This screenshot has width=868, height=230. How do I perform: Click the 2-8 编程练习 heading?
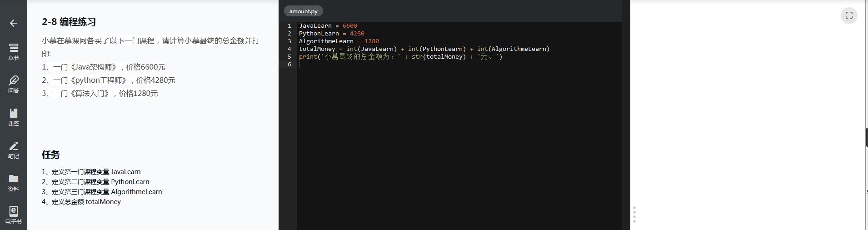(x=69, y=22)
